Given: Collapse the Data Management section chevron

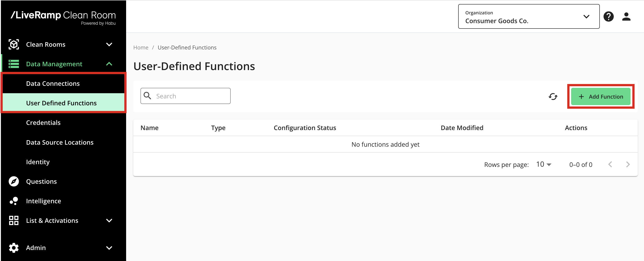Looking at the screenshot, I should 109,64.
